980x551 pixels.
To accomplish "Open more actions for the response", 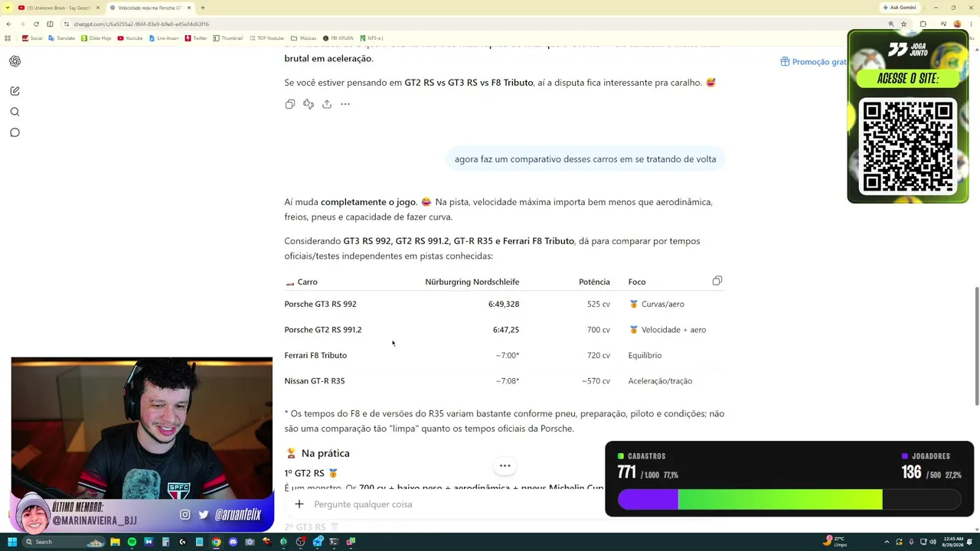I will click(x=345, y=104).
